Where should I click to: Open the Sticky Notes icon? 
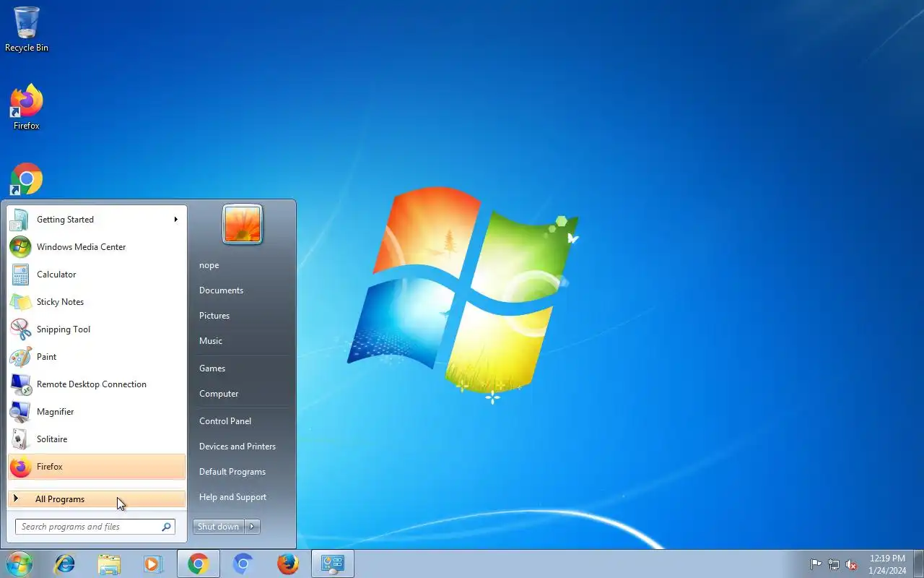click(19, 302)
